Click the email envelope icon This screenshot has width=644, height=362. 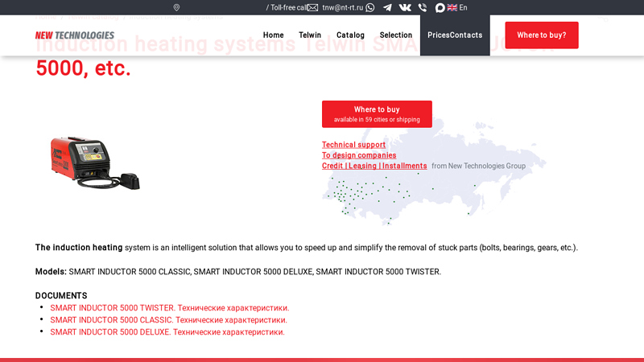point(312,7)
